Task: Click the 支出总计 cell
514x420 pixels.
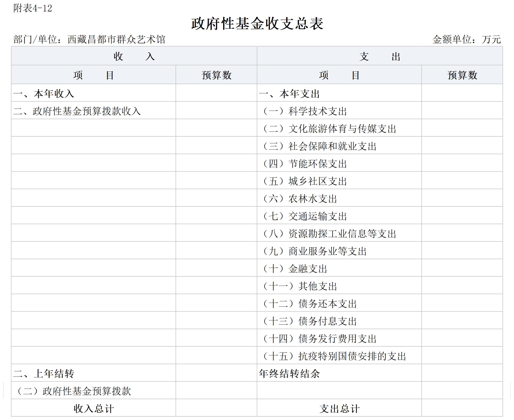Action: tap(339, 409)
